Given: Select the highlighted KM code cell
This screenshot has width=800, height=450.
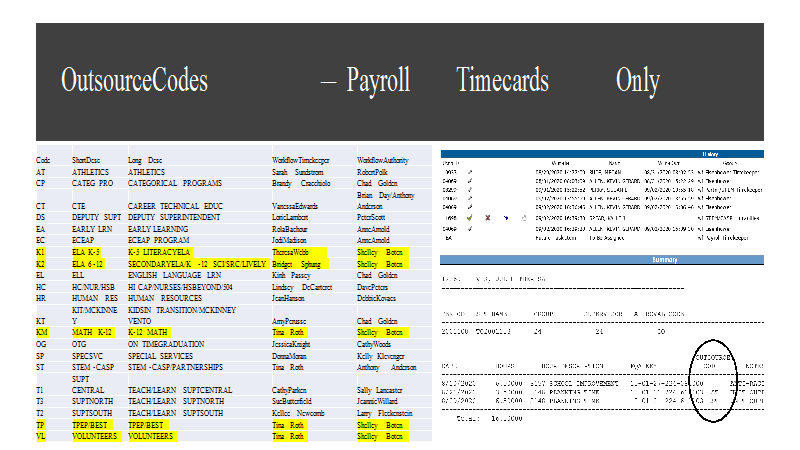Looking at the screenshot, I should (42, 332).
